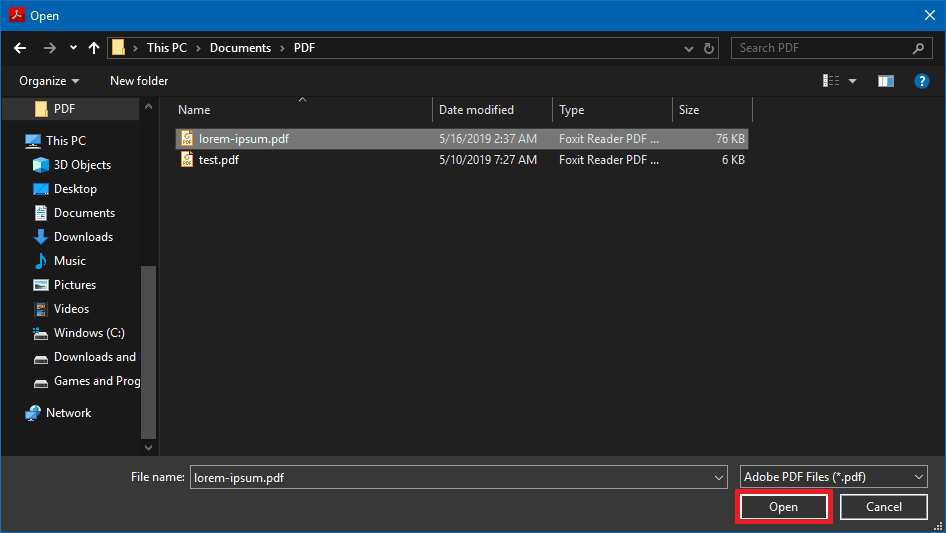This screenshot has height=533, width=946.
Task: Select This PC in the address breadcrumb
Action: pyautogui.click(x=167, y=48)
